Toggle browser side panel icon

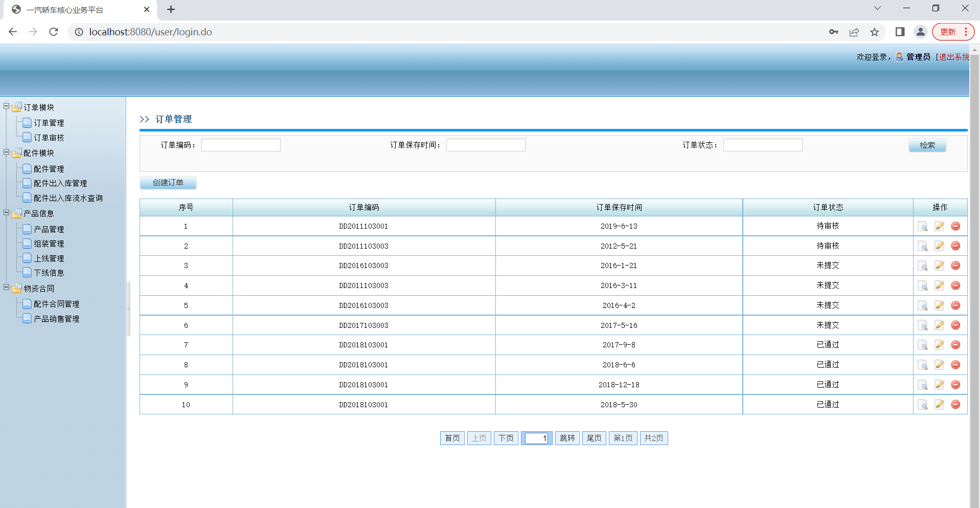900,32
